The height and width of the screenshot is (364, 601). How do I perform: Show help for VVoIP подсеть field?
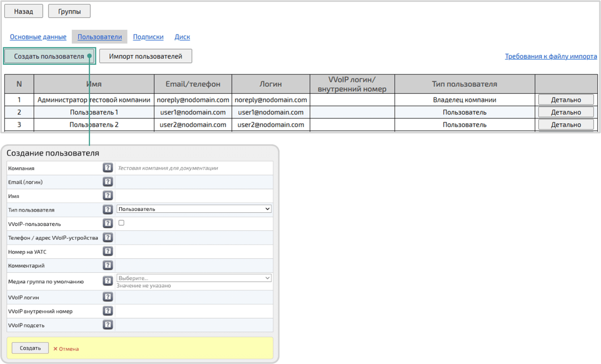pyautogui.click(x=108, y=325)
